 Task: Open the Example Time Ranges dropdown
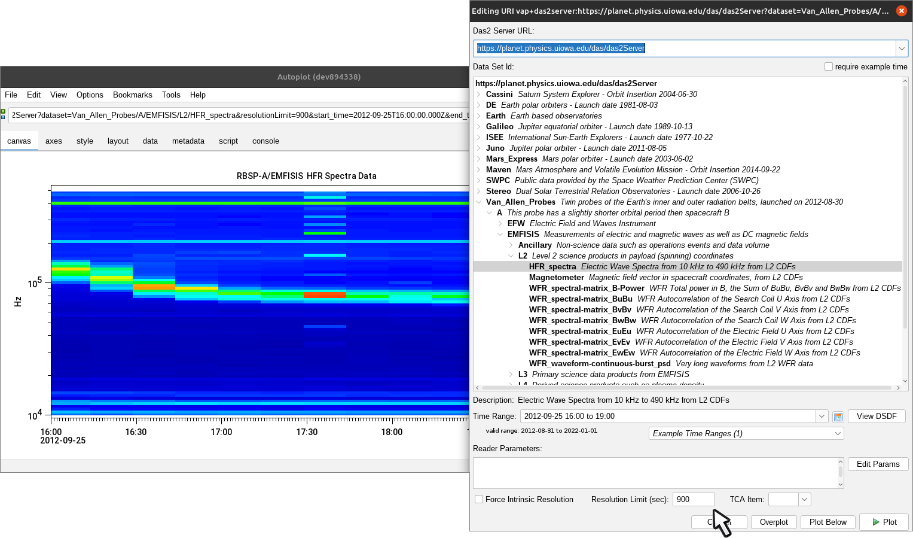click(x=745, y=434)
